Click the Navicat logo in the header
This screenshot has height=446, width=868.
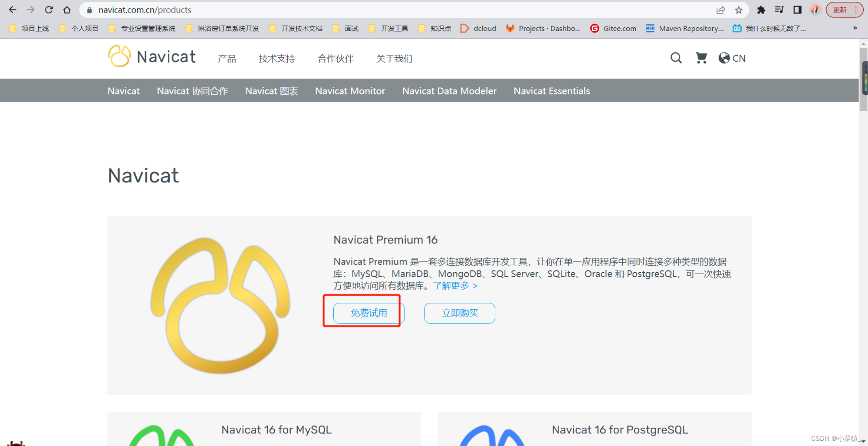pyautogui.click(x=152, y=56)
